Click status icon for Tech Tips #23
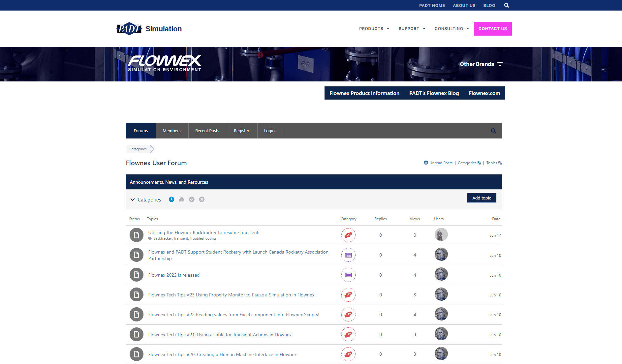This screenshot has height=364, width=622. (136, 295)
